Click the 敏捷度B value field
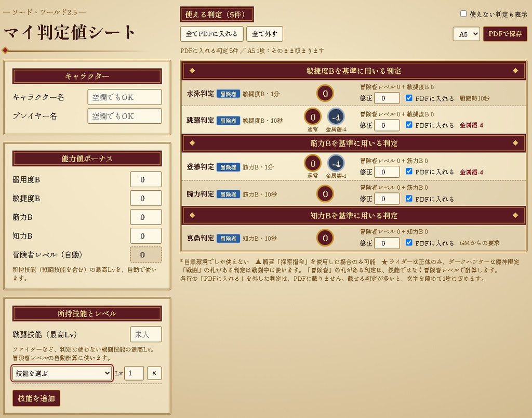Viewport: 532px width, 418px height. [146, 198]
